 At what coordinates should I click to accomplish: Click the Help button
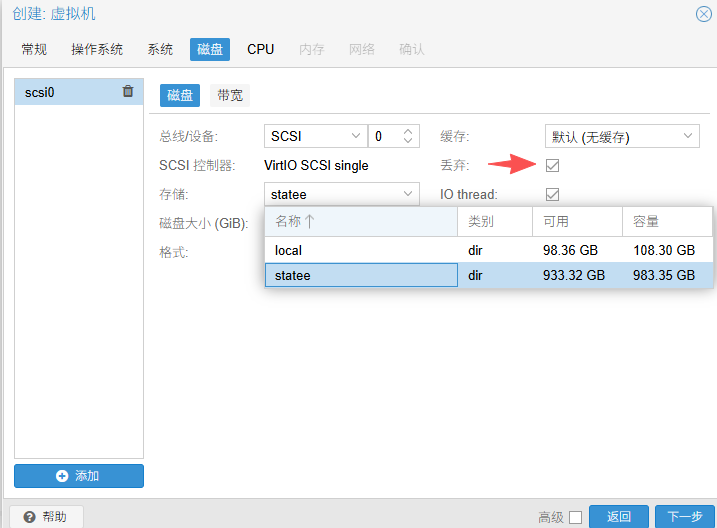point(46,516)
